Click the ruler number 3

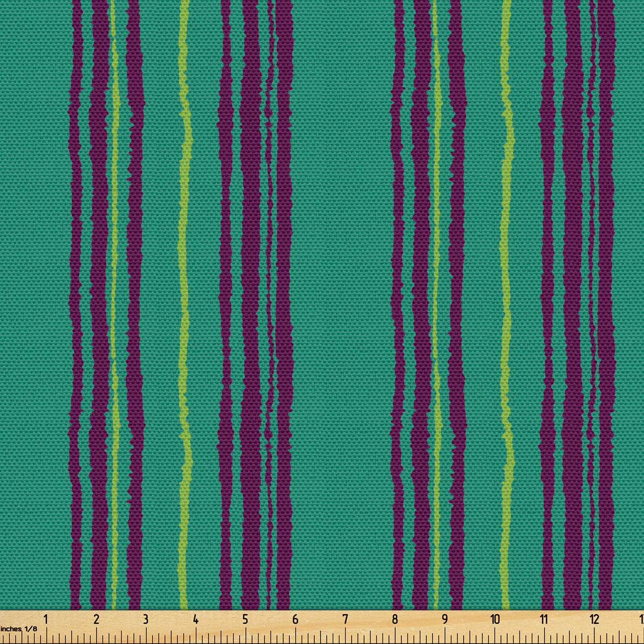click(x=146, y=619)
